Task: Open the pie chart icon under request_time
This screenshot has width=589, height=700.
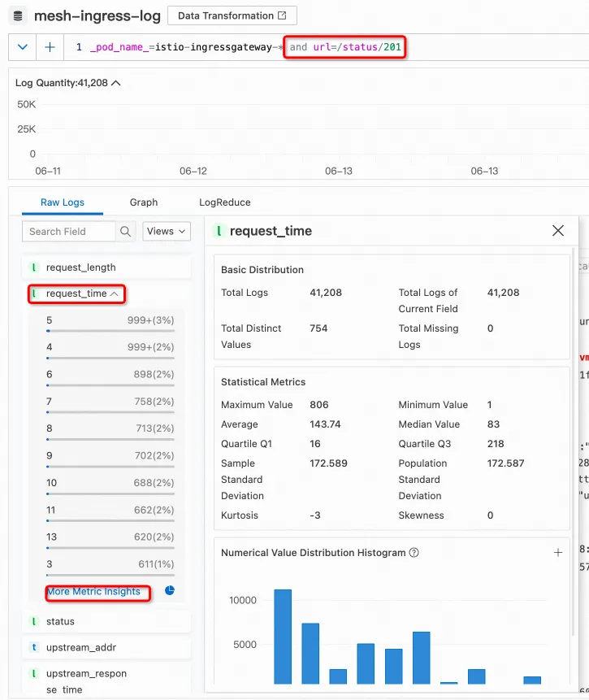Action: pyautogui.click(x=170, y=591)
